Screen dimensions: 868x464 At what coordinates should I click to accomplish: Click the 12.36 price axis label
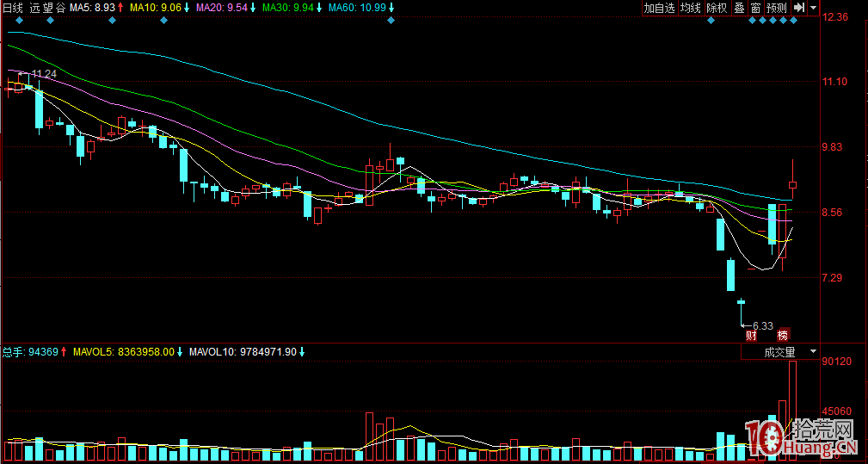(835, 17)
